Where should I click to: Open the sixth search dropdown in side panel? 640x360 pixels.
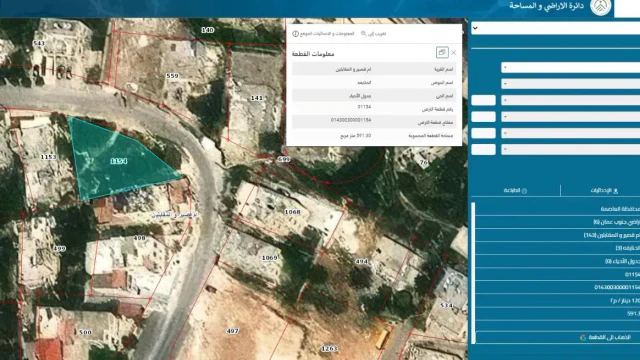click(x=571, y=149)
